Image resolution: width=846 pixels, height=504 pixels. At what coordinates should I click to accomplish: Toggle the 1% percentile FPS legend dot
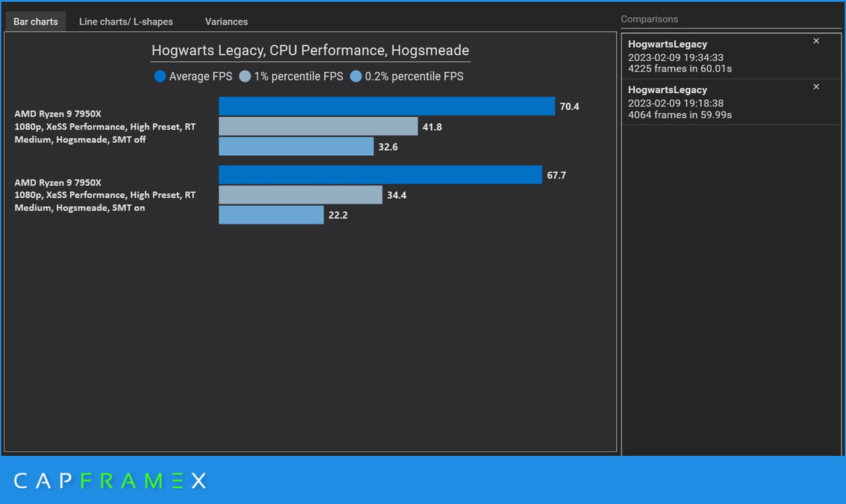[x=245, y=77]
